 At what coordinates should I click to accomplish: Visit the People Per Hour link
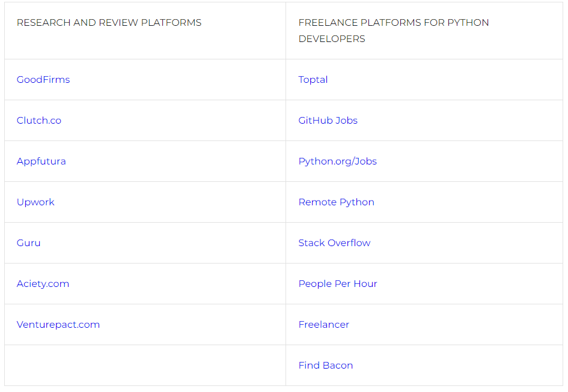click(x=338, y=284)
